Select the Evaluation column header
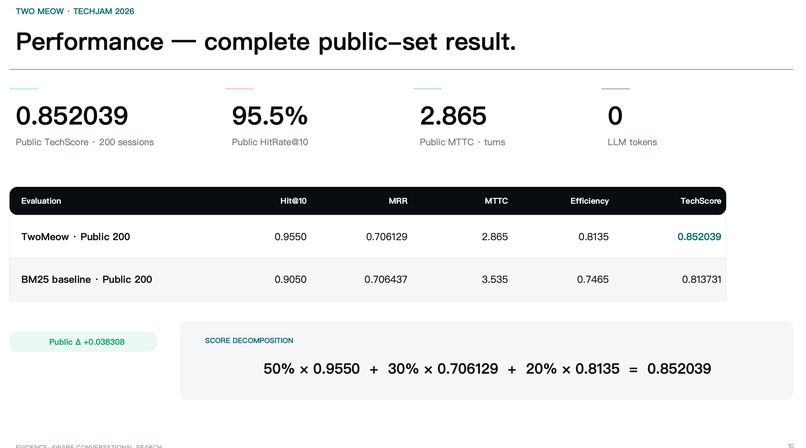Viewport: 806px width, 448px height. [41, 201]
